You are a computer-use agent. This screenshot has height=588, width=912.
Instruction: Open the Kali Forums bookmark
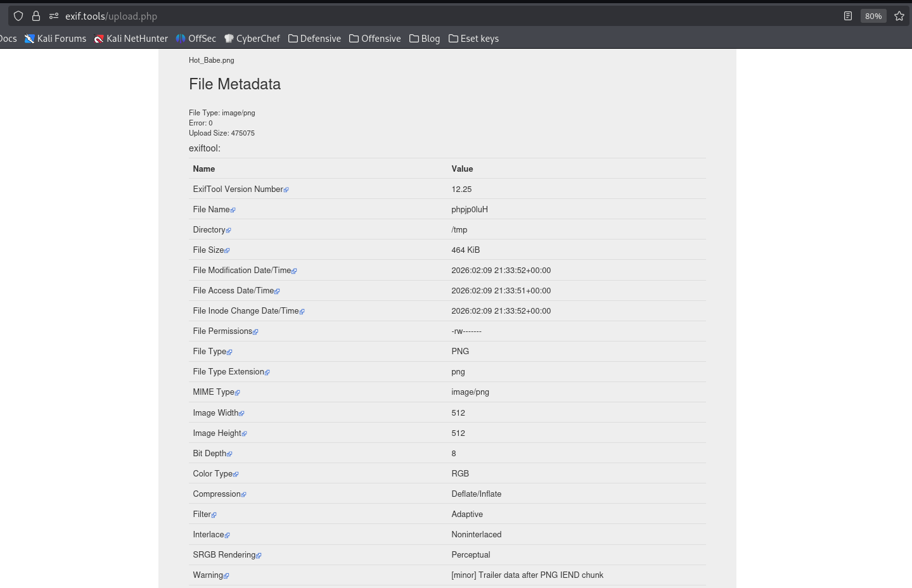tap(55, 39)
